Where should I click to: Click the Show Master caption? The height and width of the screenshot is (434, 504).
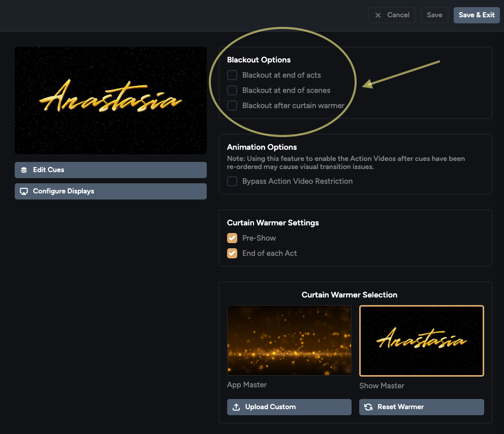point(382,386)
